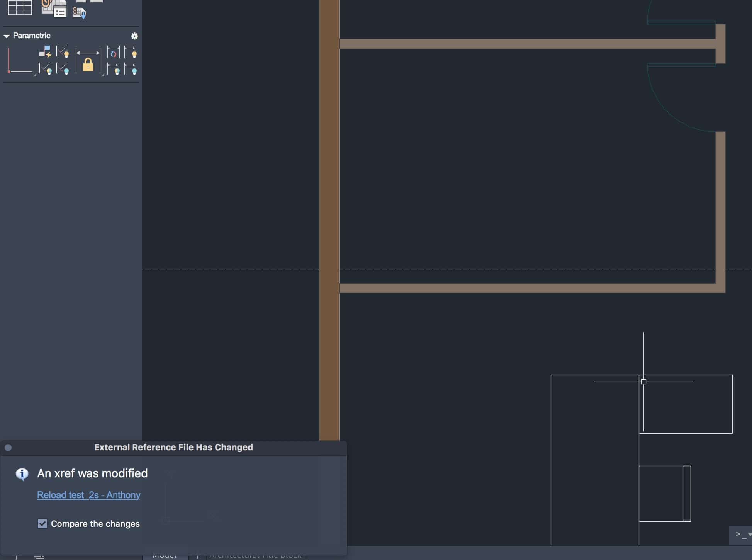Open the Data Link manager icon
The height and width of the screenshot is (560, 752).
[x=53, y=8]
